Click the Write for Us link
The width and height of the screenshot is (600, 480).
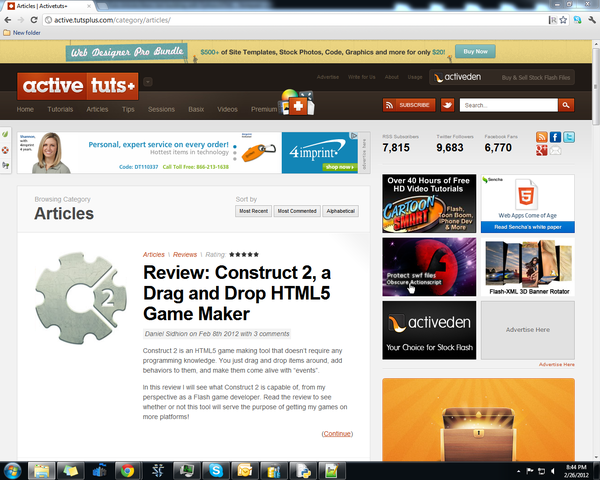point(362,77)
